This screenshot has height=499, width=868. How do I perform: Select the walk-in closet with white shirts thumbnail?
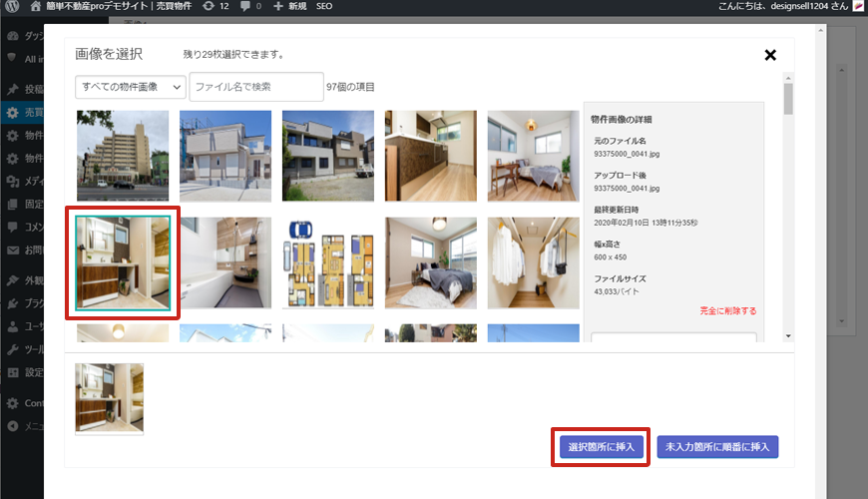pos(534,263)
